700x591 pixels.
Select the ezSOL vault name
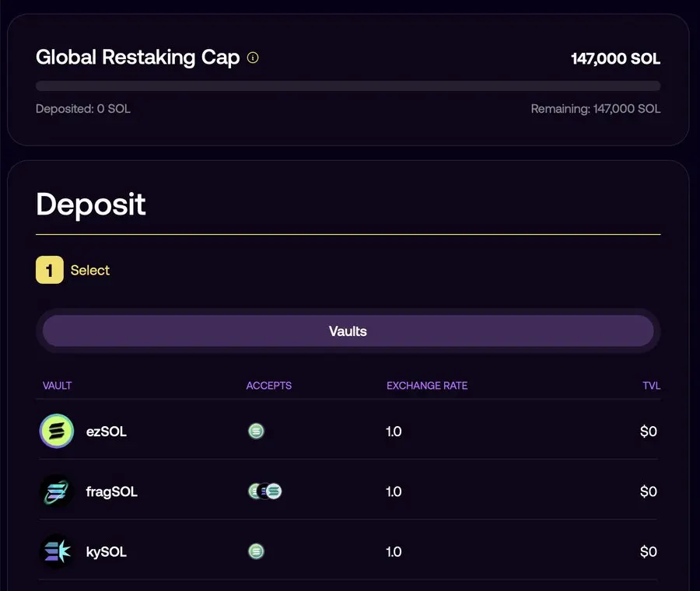click(x=106, y=432)
